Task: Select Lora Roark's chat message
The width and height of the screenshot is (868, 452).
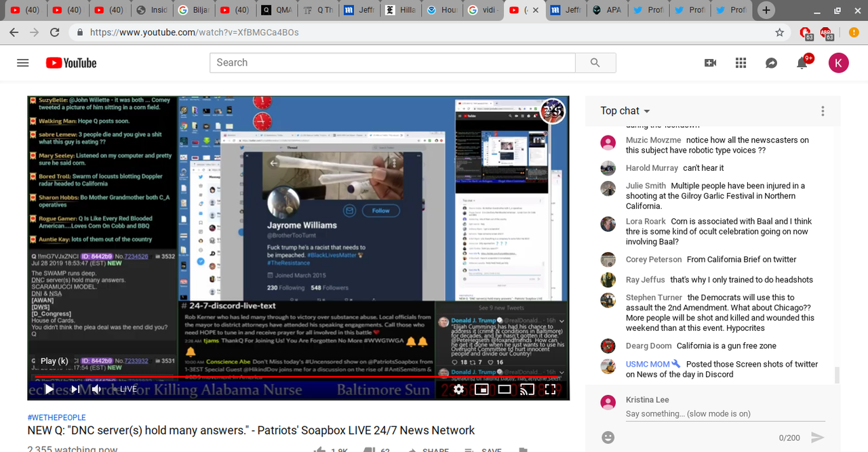Action: (713, 232)
